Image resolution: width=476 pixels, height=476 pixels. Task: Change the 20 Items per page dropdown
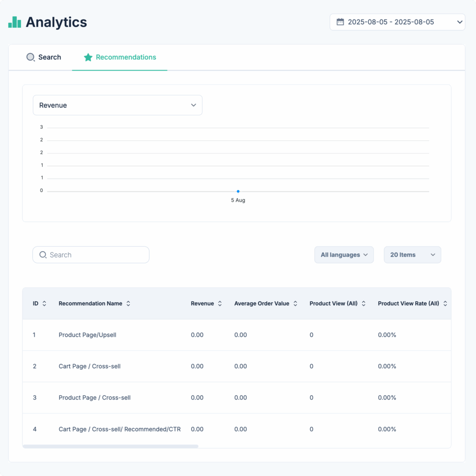point(412,255)
